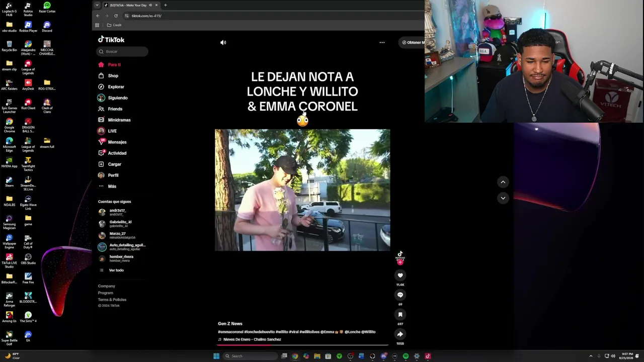Viewport: 644px width, 362px height.
Task: Open the Company footer link
Action: pos(107,286)
